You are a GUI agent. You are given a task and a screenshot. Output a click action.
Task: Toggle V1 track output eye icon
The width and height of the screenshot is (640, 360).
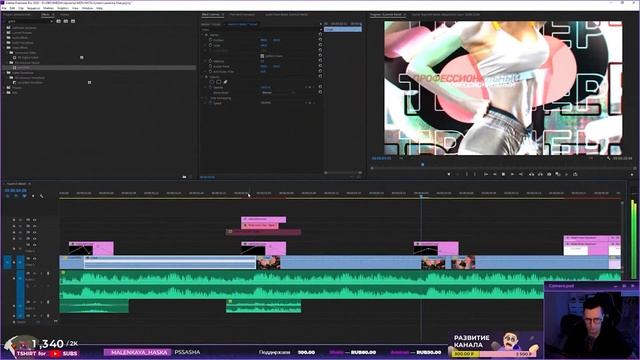pos(34,259)
